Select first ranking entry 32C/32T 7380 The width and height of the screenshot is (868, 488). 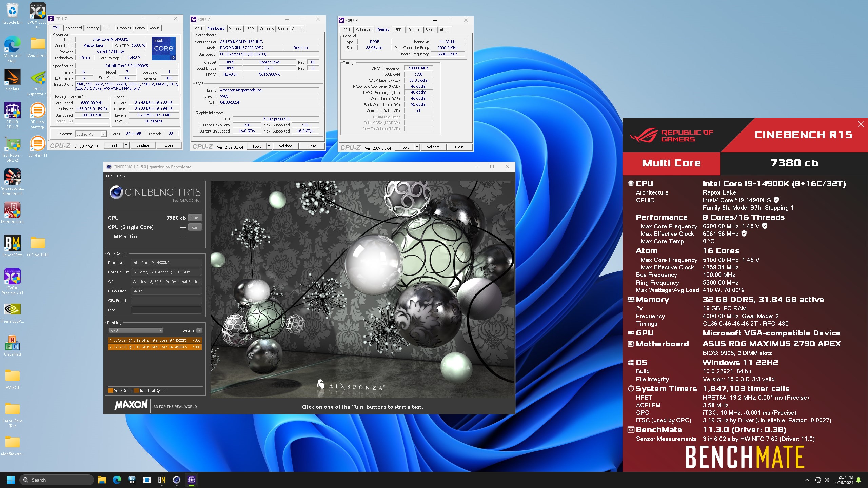tap(155, 340)
